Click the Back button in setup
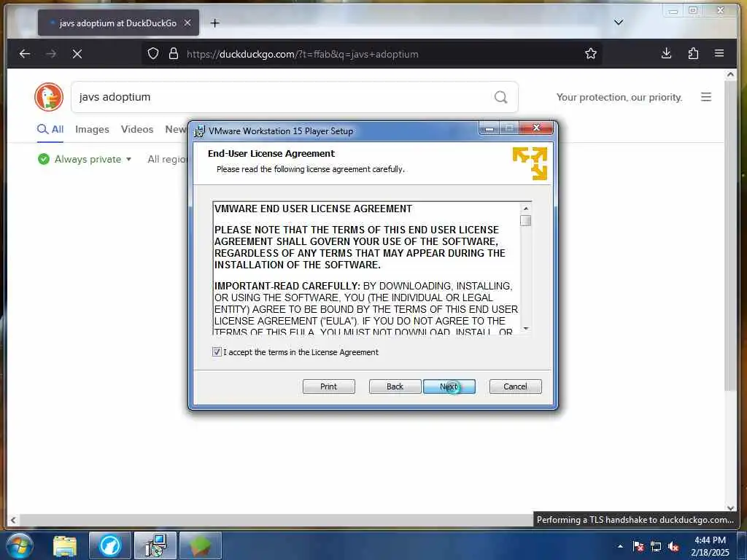This screenshot has width=747, height=560. coord(395,386)
